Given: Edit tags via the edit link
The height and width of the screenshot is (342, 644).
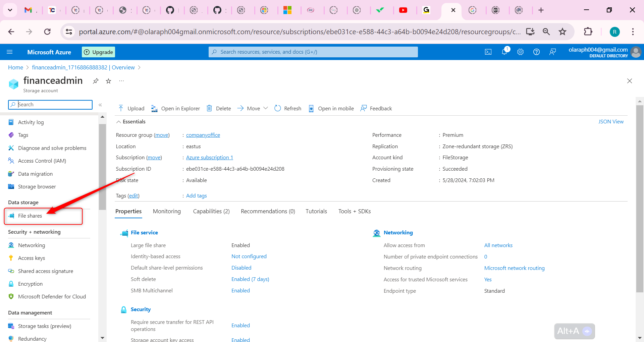Looking at the screenshot, I should tap(133, 195).
